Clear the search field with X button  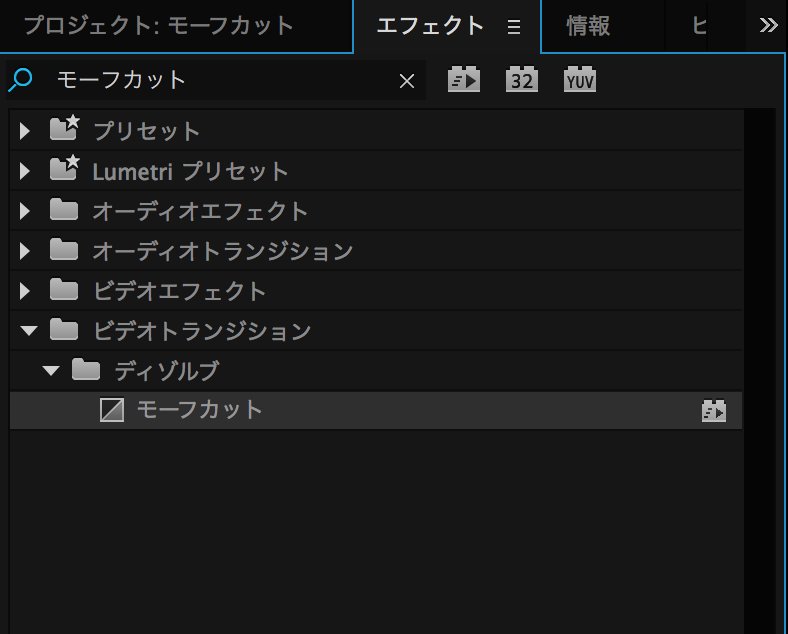click(407, 81)
